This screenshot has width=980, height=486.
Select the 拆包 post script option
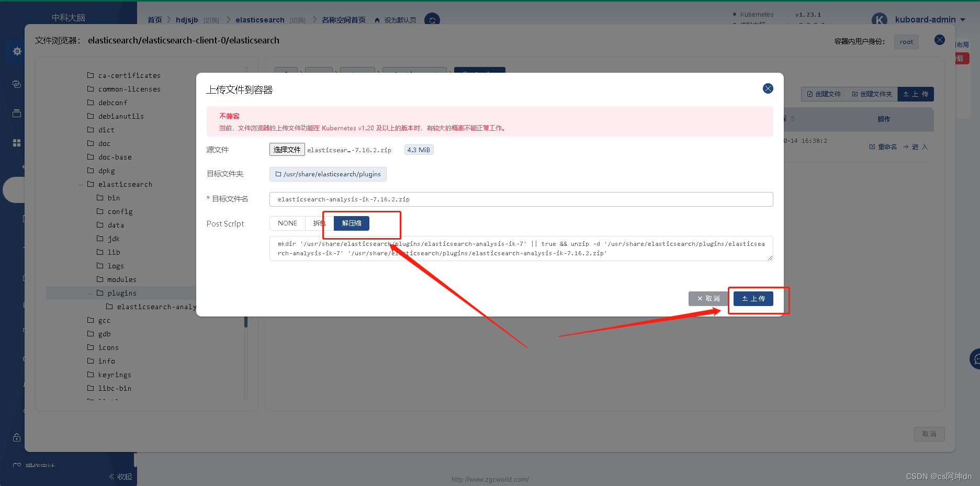pyautogui.click(x=319, y=223)
